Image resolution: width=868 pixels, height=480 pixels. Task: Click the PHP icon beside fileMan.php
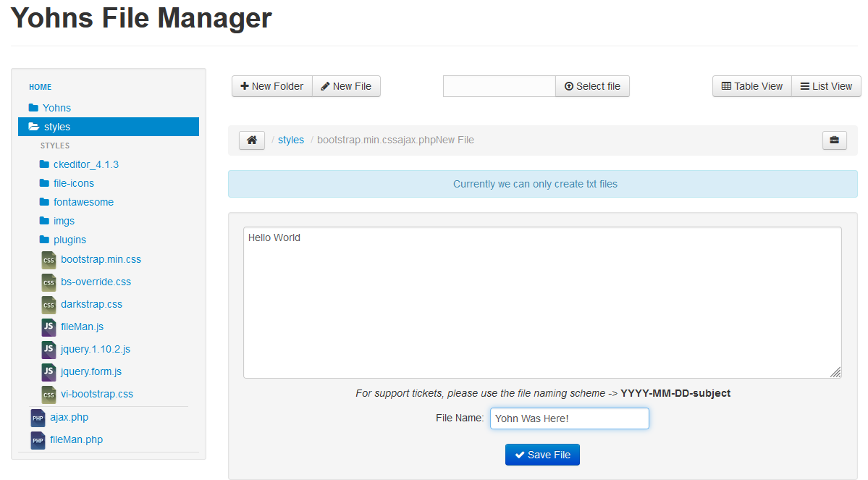tap(38, 440)
